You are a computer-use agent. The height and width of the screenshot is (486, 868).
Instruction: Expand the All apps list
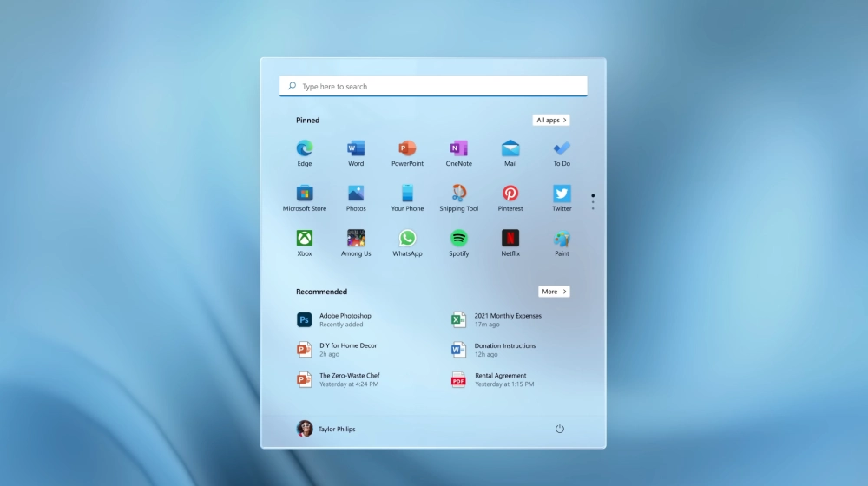click(x=551, y=121)
